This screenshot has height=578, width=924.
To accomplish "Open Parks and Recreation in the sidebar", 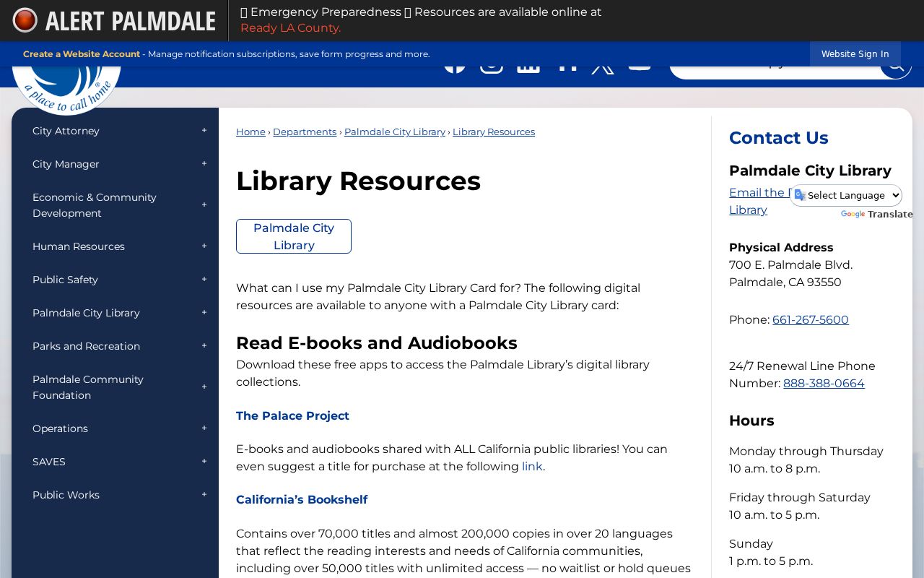I will [x=86, y=346].
